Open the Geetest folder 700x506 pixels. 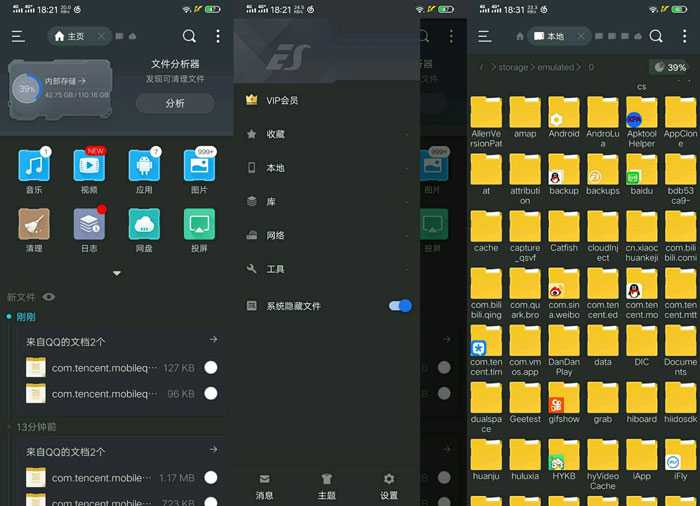click(525, 403)
